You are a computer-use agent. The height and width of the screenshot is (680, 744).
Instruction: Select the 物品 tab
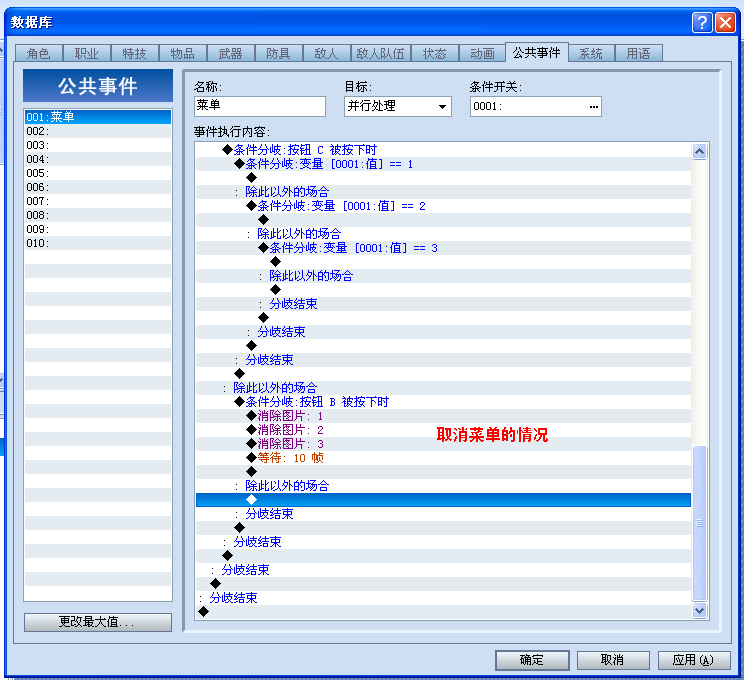pos(183,53)
